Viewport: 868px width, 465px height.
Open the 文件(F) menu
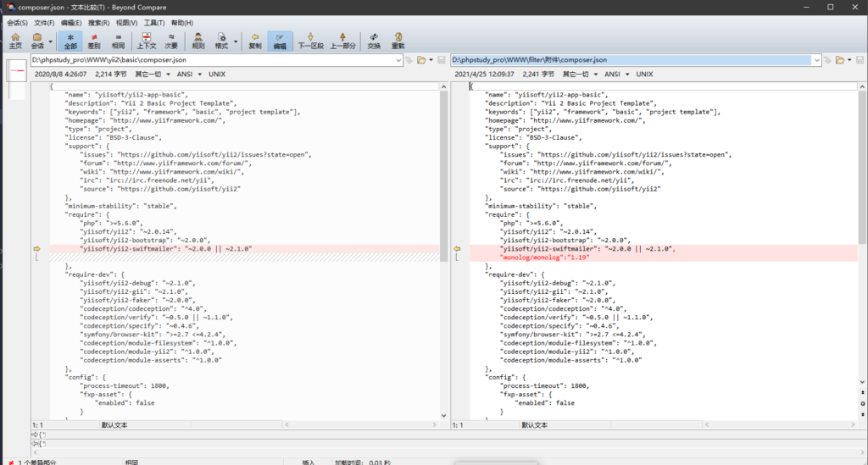44,23
